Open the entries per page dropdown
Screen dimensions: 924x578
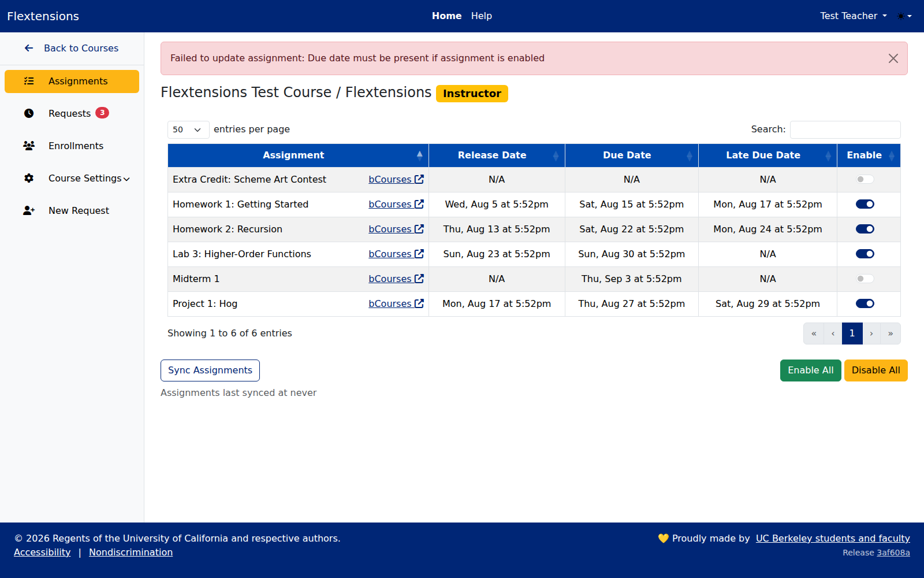point(188,129)
